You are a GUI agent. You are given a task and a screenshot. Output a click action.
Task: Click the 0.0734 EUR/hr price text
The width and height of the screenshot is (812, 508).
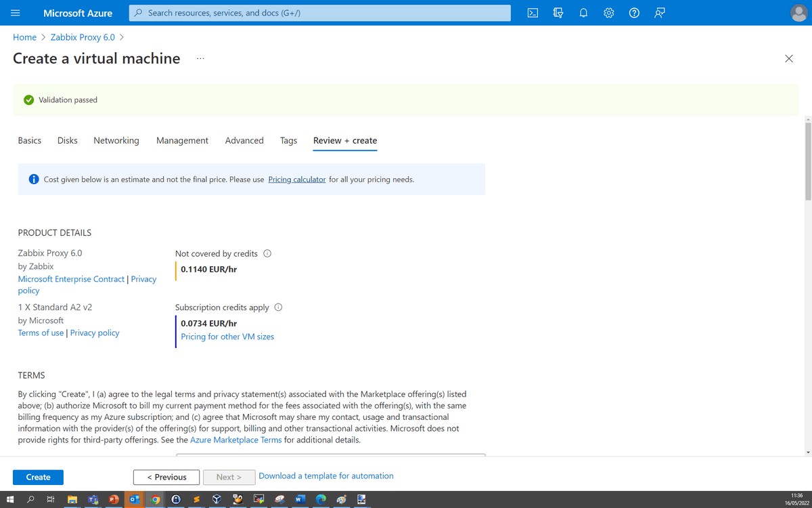(x=209, y=323)
